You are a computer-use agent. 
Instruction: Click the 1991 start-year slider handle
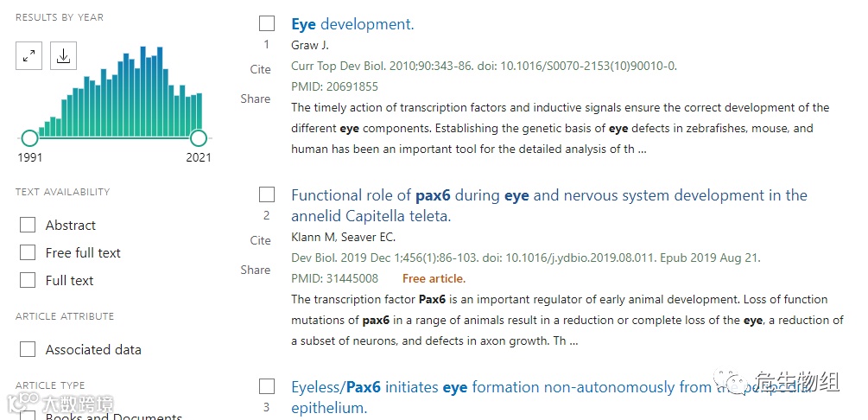tap(29, 138)
